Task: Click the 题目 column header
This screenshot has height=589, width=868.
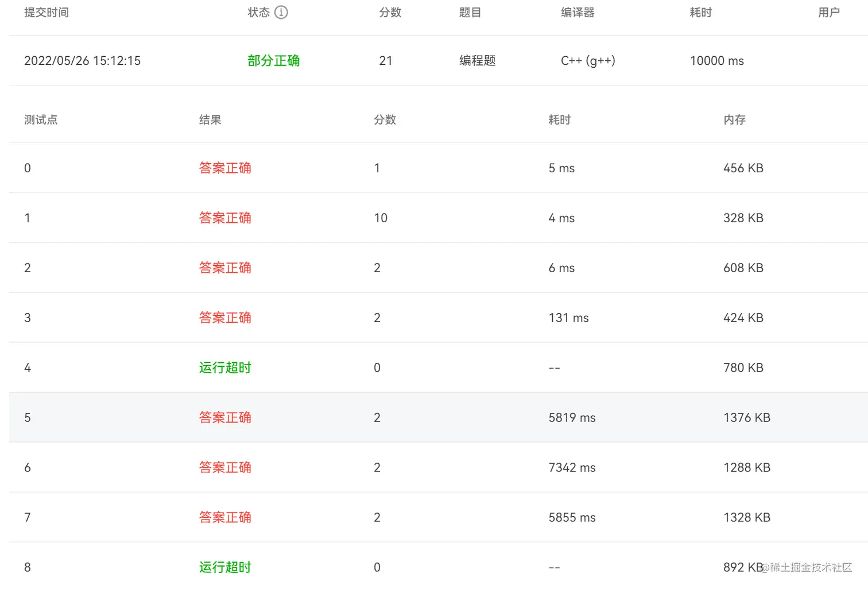Action: (470, 12)
